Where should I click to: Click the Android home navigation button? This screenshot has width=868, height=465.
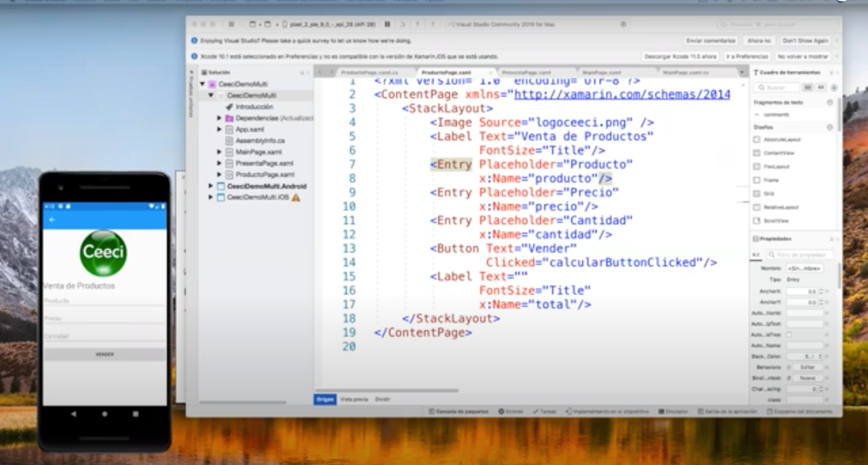[104, 413]
